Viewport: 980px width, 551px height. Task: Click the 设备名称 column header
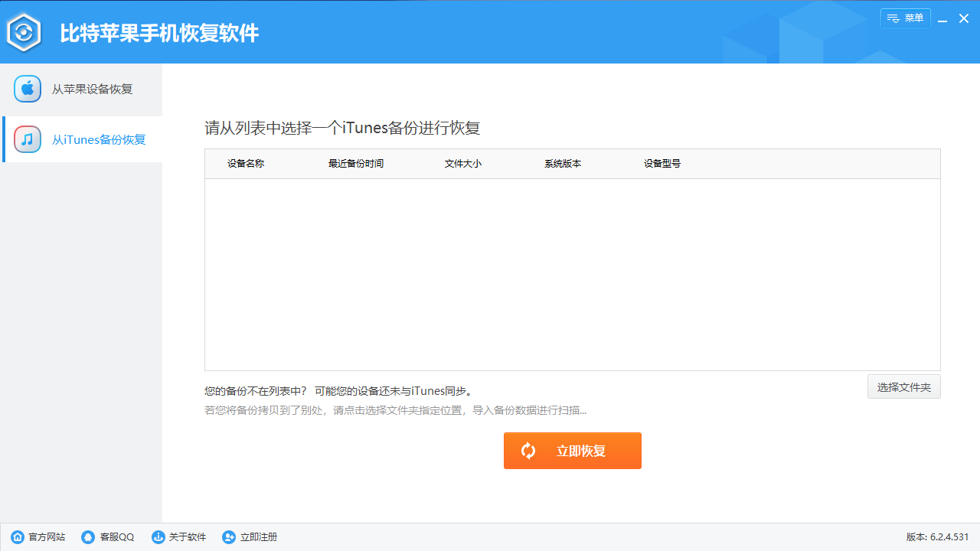click(245, 163)
